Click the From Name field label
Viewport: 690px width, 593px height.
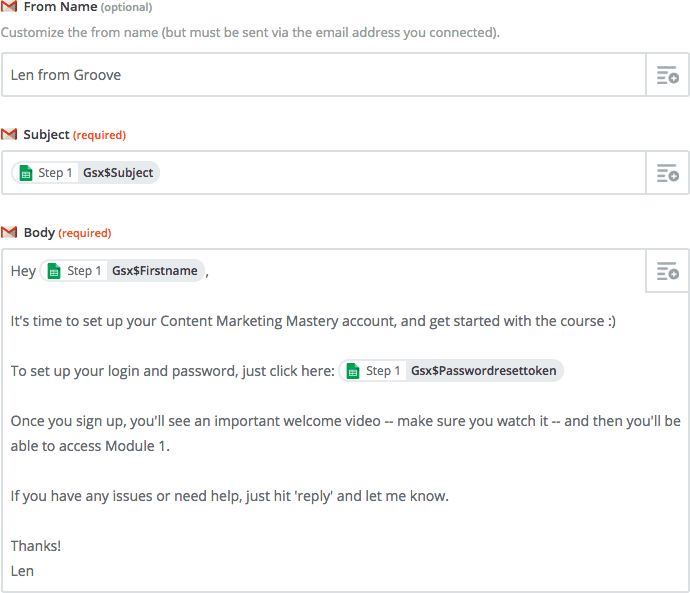click(x=60, y=7)
